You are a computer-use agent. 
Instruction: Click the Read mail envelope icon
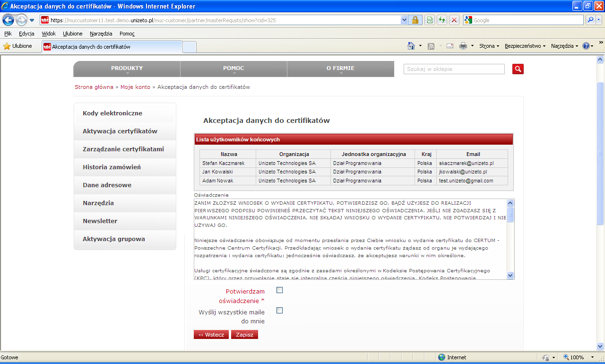pos(450,46)
